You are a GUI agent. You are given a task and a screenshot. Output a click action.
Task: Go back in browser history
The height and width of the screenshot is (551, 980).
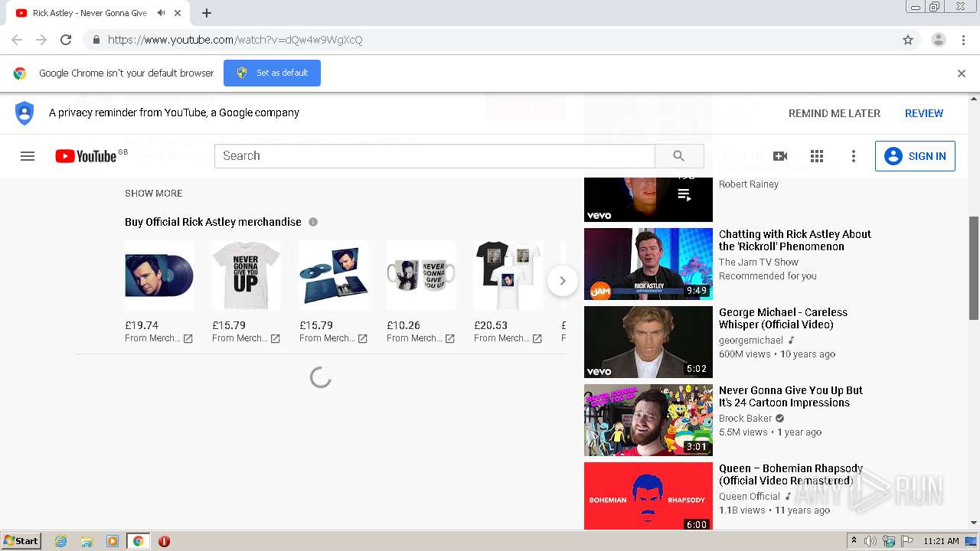point(17,40)
